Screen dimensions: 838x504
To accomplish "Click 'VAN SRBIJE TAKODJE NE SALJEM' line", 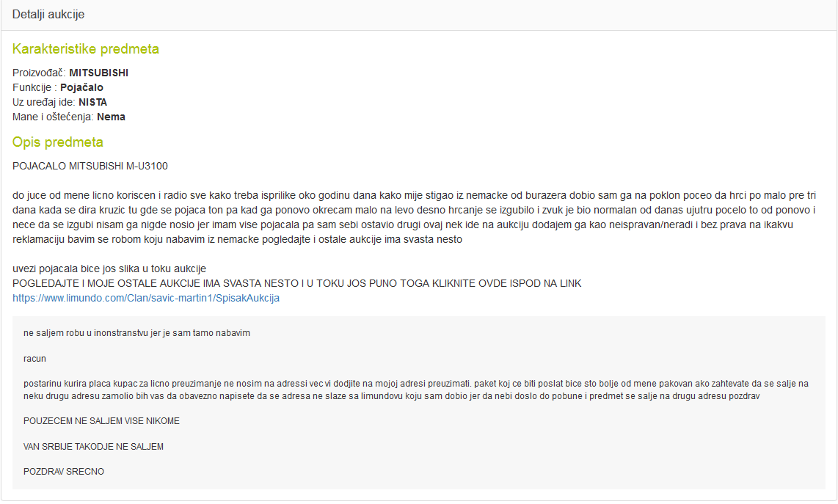I will (x=93, y=447).
